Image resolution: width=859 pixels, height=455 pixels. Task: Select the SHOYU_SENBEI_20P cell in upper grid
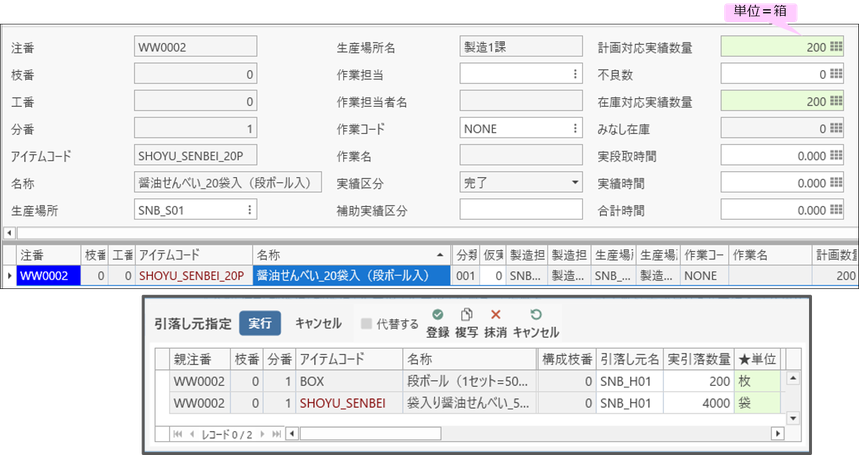[x=194, y=275]
